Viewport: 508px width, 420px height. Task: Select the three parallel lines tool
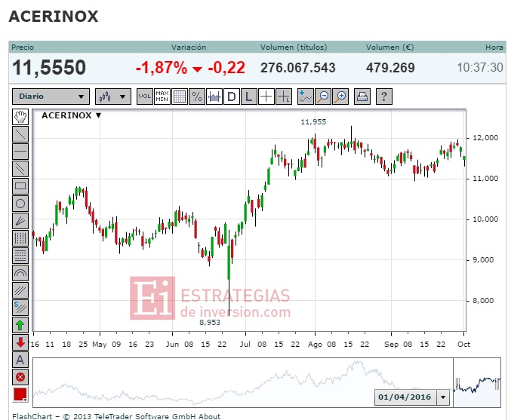(20, 290)
